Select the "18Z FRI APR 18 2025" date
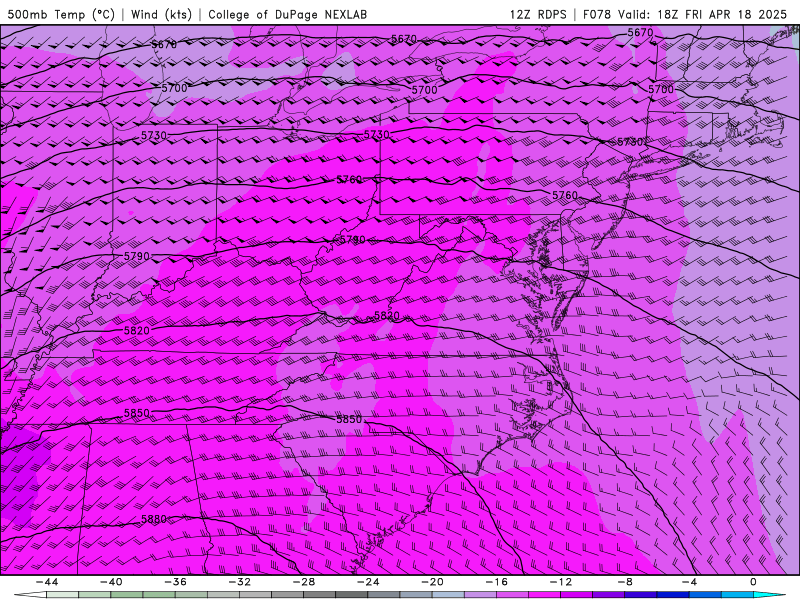Screen dimensions: 800x600 tap(722, 14)
